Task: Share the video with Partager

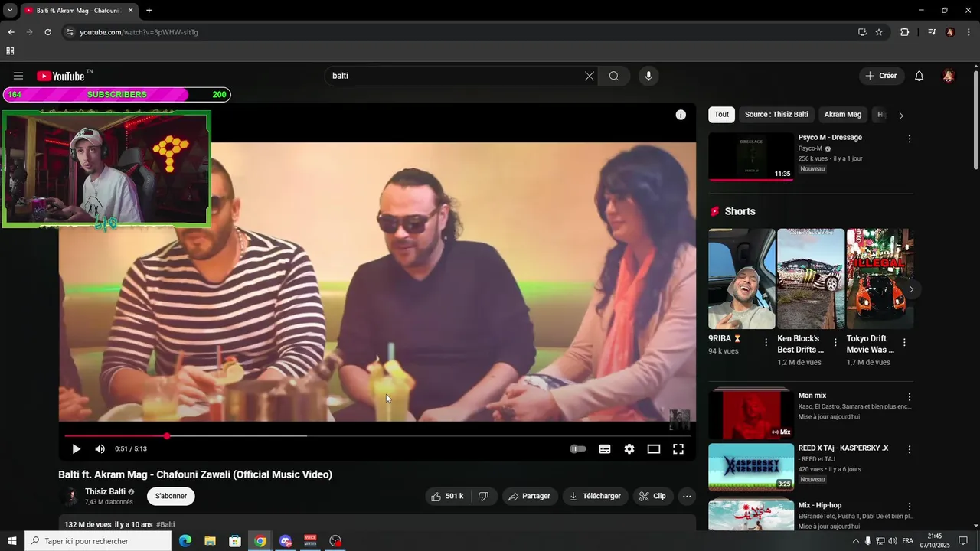Action: coord(530,496)
